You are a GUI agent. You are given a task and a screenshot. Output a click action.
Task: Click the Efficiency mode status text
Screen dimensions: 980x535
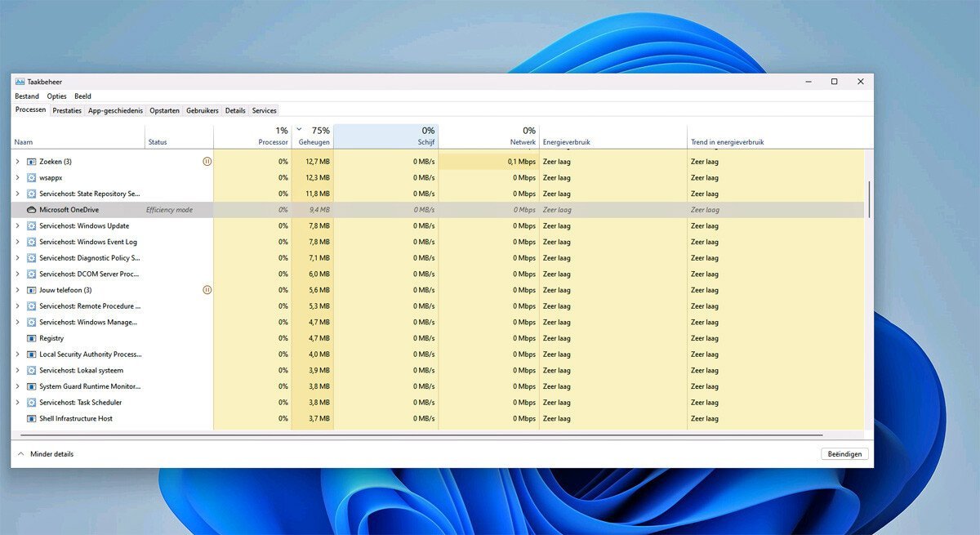point(170,210)
